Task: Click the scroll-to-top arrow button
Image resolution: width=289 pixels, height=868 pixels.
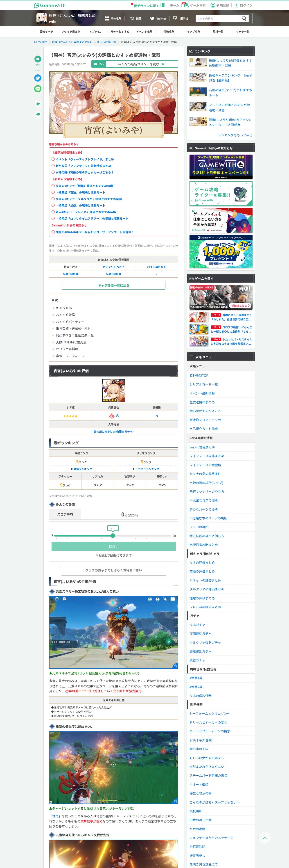Action: click(264, 838)
